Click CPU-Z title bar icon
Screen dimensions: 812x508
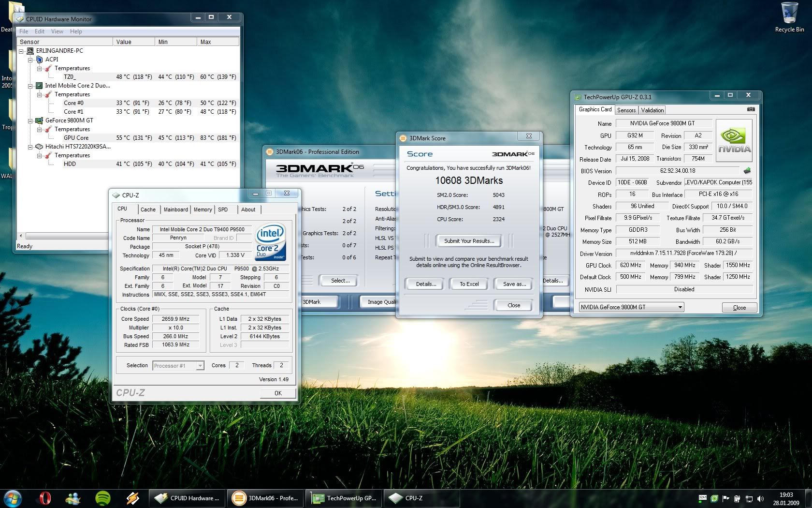click(x=116, y=195)
